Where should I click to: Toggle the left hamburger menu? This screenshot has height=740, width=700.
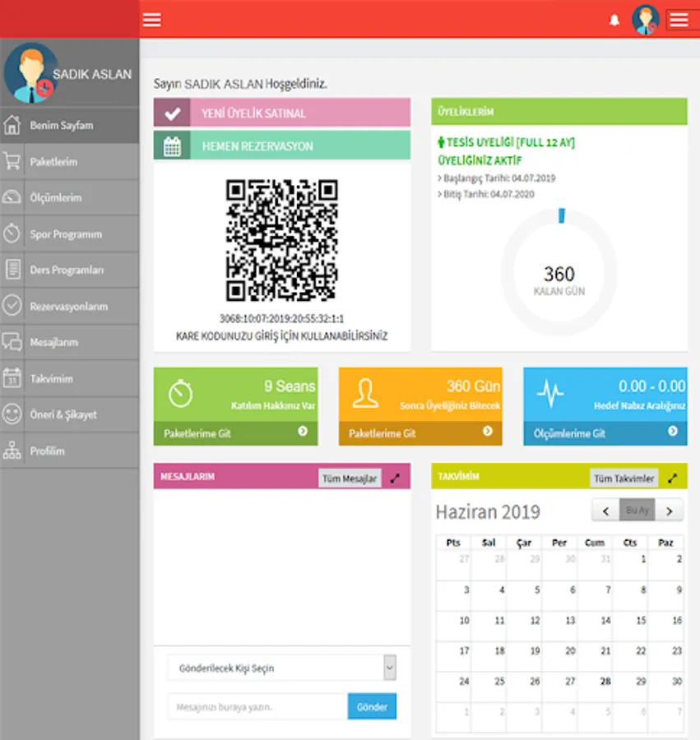tap(152, 20)
